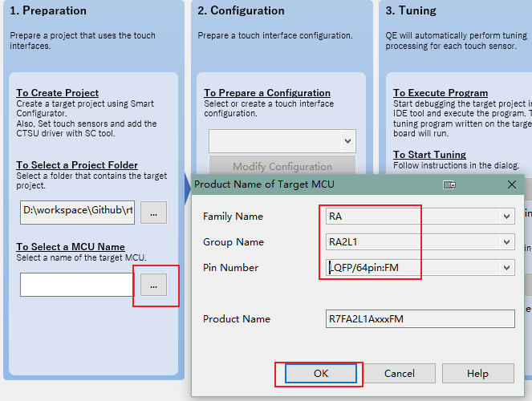Screen dimensions: 532x401
Task: Expand the touch interface configuration dropdown
Action: [347, 141]
